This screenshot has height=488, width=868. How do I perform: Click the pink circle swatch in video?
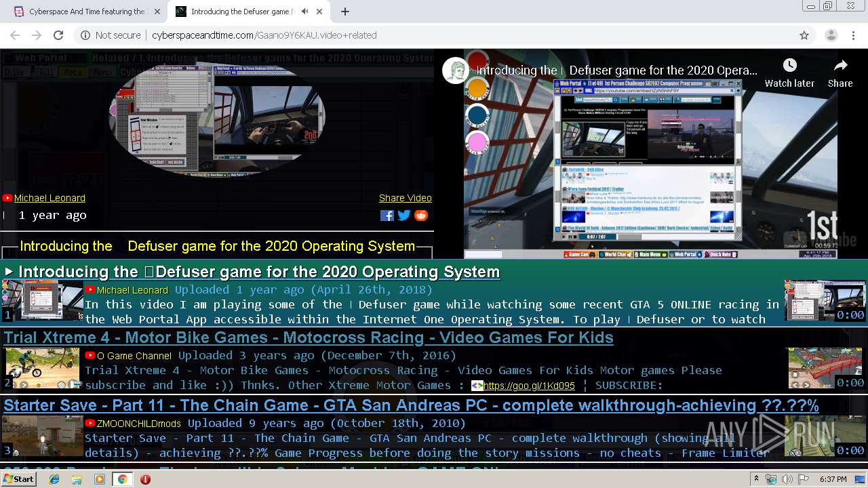tap(478, 144)
